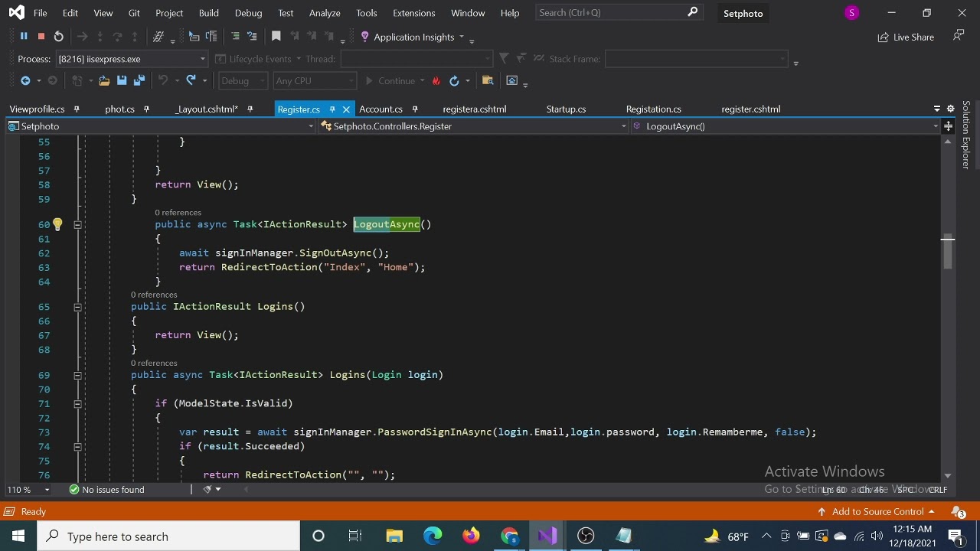980x551 pixels.
Task: Click Windows taskbar search box
Action: [168, 536]
